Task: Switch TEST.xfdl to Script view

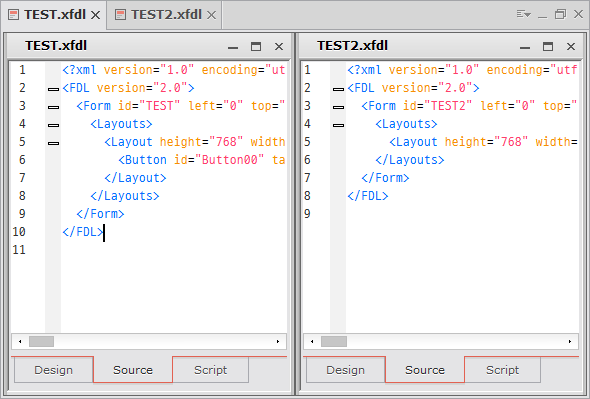Action: pyautogui.click(x=210, y=370)
